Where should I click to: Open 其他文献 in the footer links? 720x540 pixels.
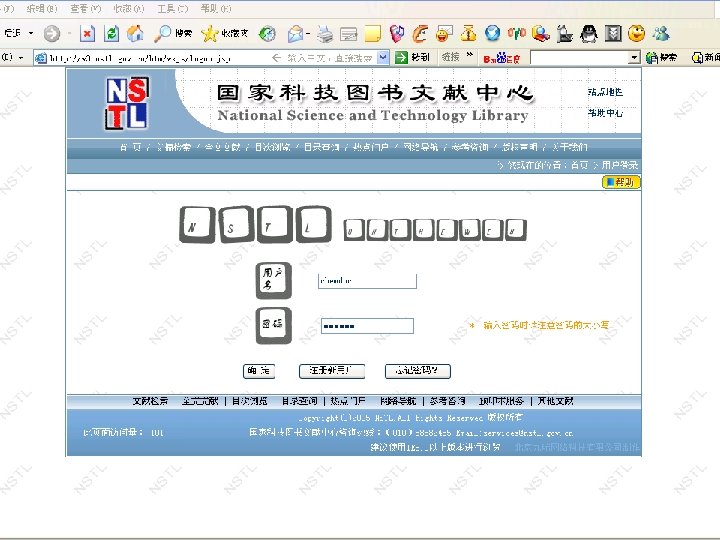coord(556,401)
